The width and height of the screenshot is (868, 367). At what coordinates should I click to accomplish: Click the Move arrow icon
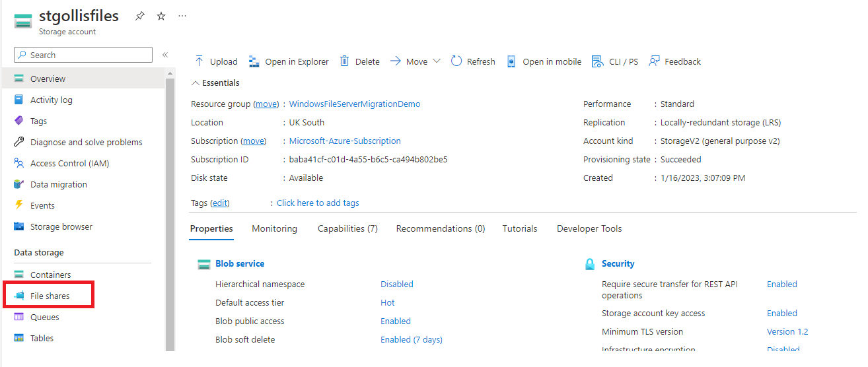[396, 61]
